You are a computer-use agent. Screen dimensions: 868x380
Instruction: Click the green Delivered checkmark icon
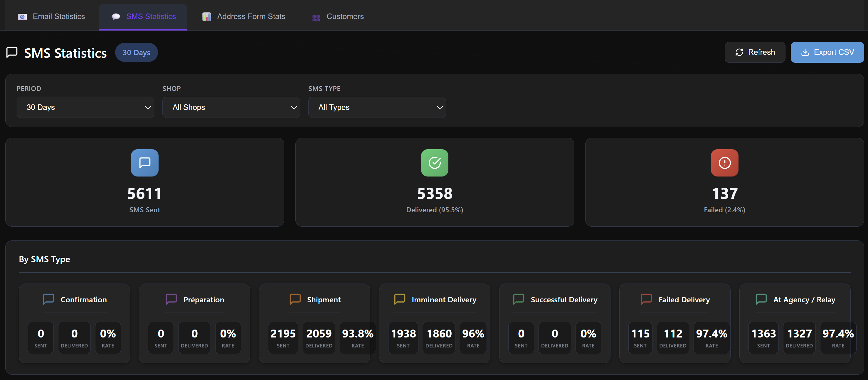click(x=435, y=163)
